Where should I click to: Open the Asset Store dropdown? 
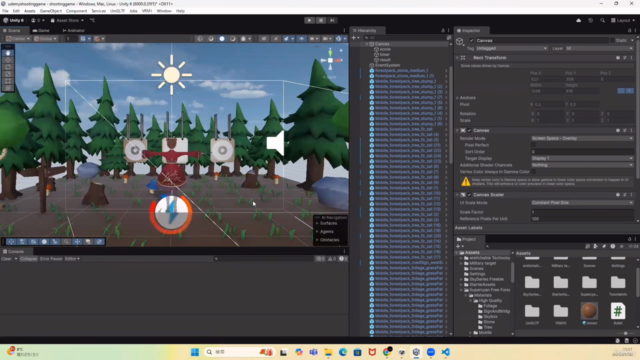[67, 20]
